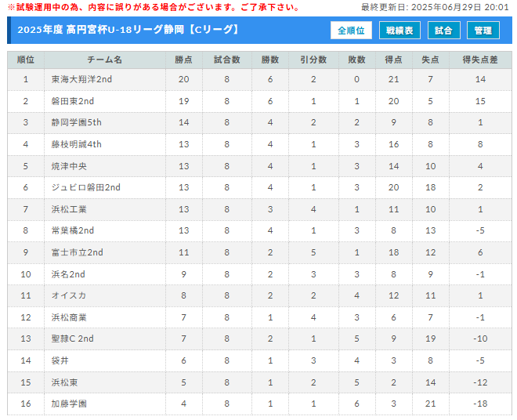Screen dimensions: 517x420
Task: Click the 試合数 column header
Action: [227, 60]
